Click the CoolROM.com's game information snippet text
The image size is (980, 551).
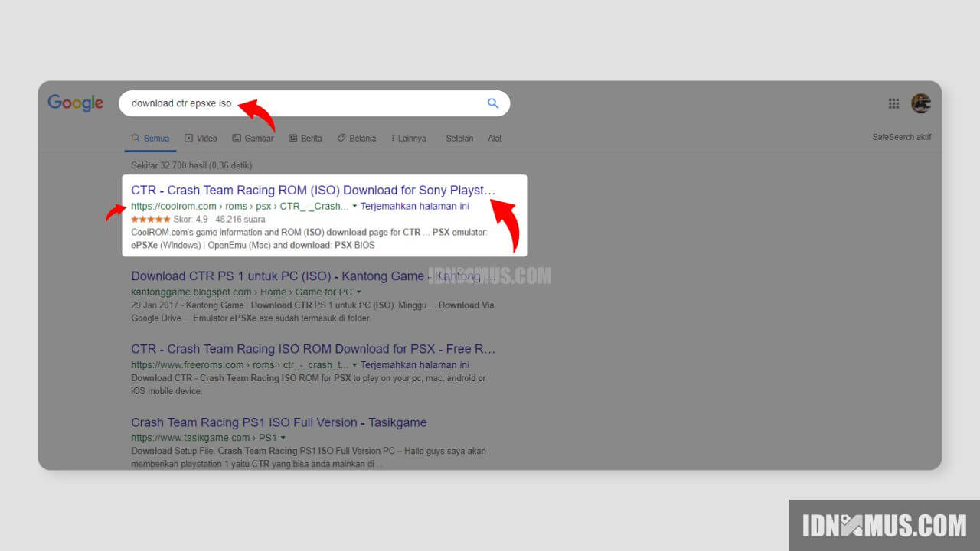pyautogui.click(x=309, y=239)
